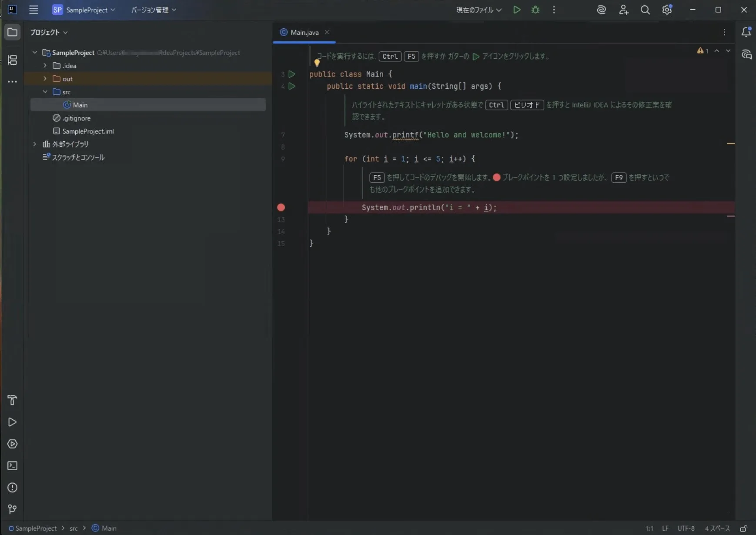Open the AI chat icon on right sidebar

[746, 54]
